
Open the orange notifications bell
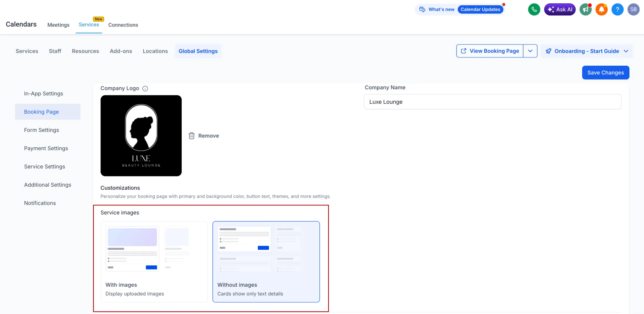(601, 9)
